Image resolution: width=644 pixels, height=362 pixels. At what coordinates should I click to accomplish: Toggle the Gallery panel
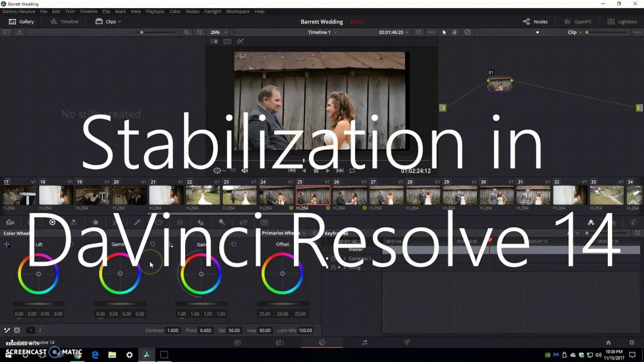tap(22, 22)
